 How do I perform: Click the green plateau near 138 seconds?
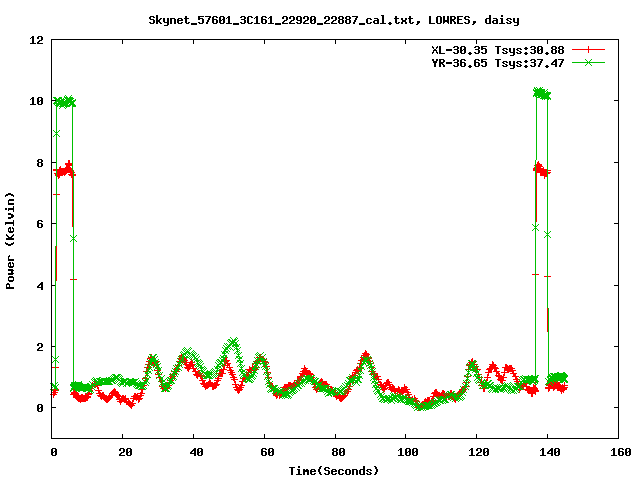pos(541,94)
